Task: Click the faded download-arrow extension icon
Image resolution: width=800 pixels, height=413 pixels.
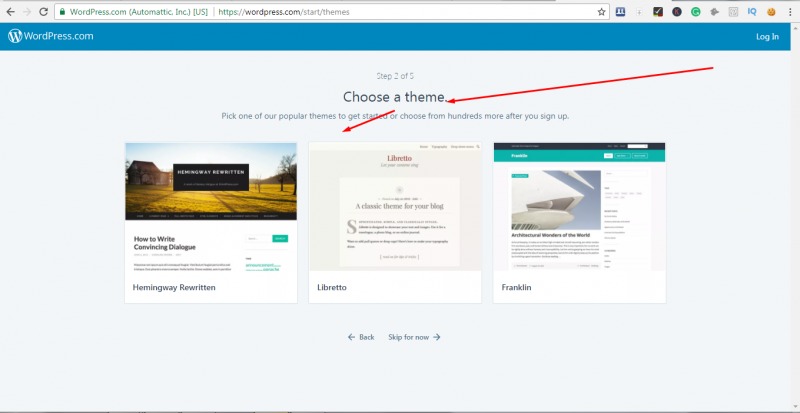Action: click(639, 12)
